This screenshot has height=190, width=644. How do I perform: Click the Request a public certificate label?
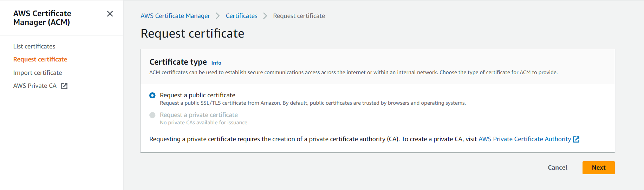click(197, 95)
